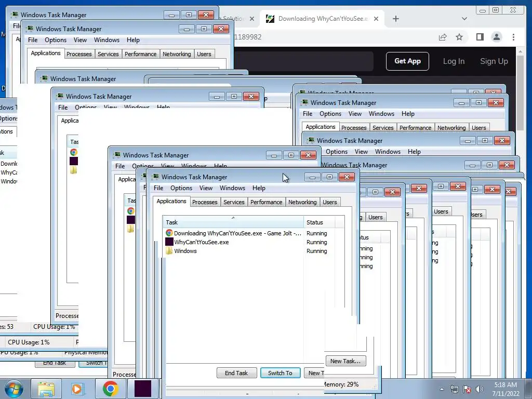This screenshot has height=399, width=532.
Task: Open Networking tab in top-left Task Manager
Action: (x=177, y=54)
